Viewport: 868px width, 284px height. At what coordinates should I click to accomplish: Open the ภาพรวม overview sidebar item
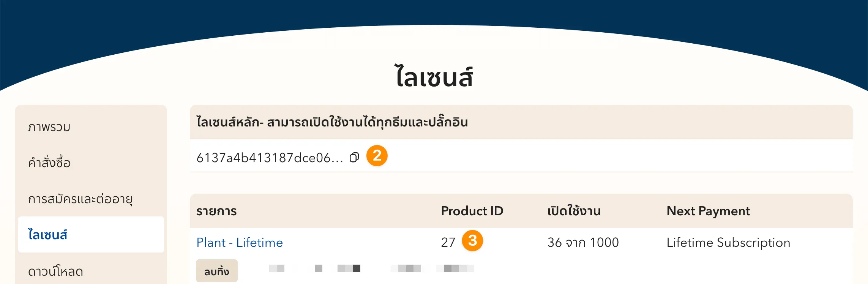click(x=49, y=127)
